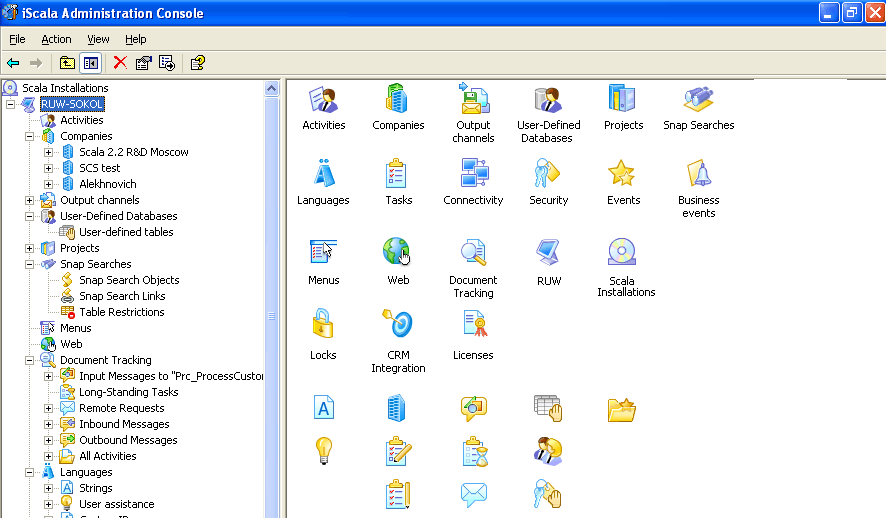Open Document Tracking icon in right pane

point(474,252)
